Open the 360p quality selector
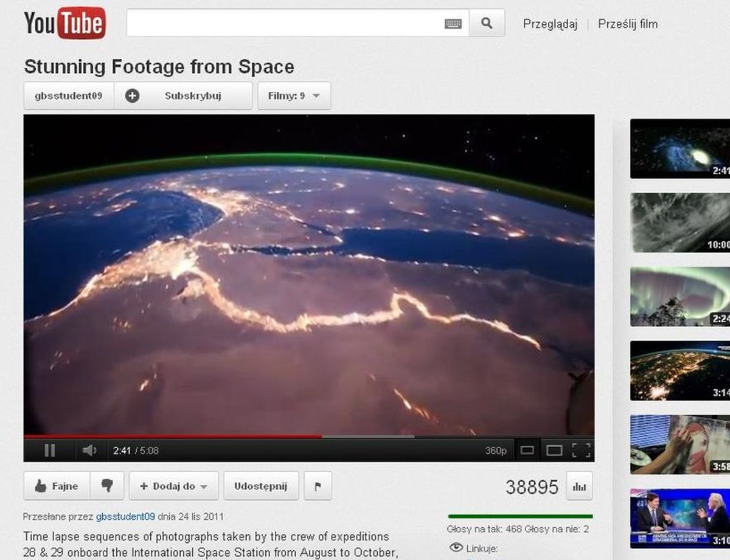Screen dimensions: 730x560 click(x=495, y=451)
